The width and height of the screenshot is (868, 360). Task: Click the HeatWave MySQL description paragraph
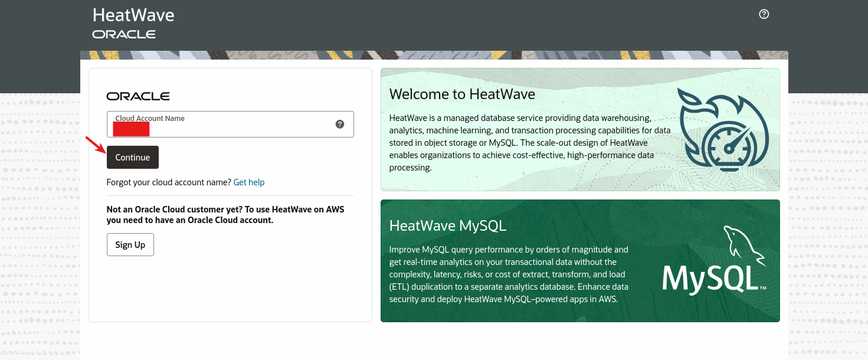[508, 274]
